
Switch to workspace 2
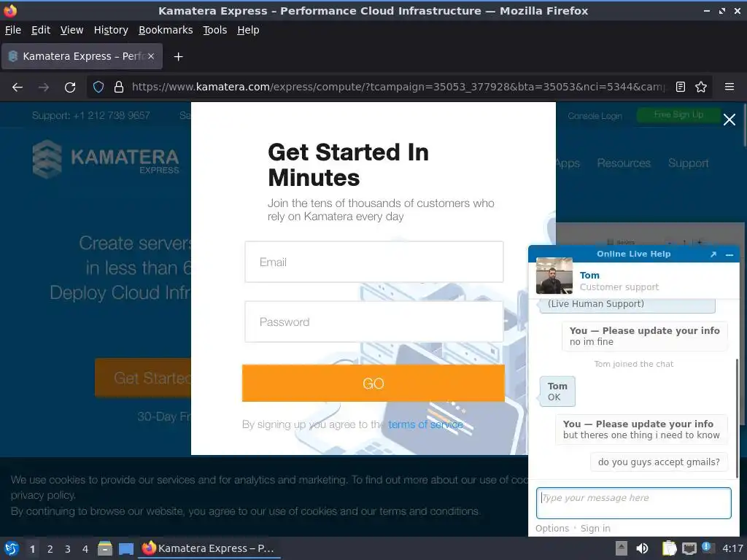[50, 549]
